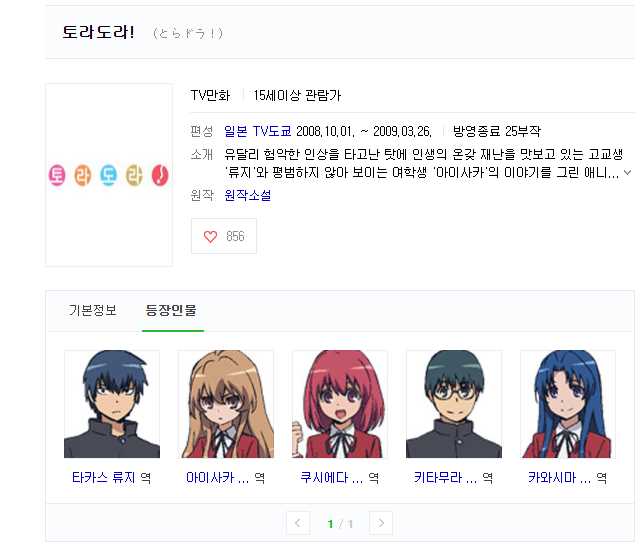Select the 등장인물 tab
This screenshot has width=643, height=555.
(x=171, y=310)
